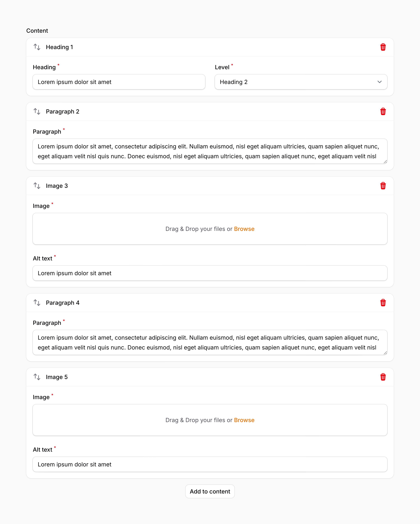The width and height of the screenshot is (420, 524).
Task: Click the Add to content button
Action: (x=210, y=491)
